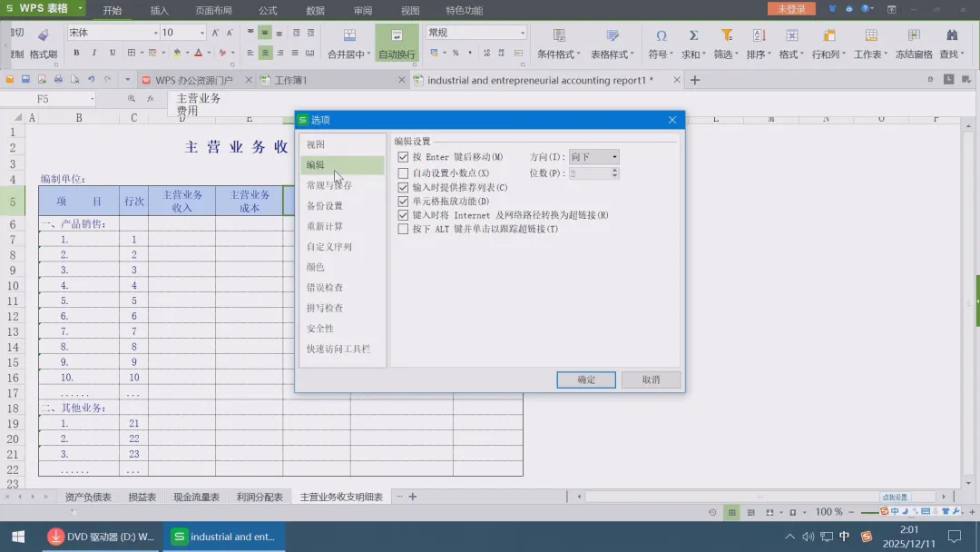Viewport: 980px width, 552px height.
Task: Open the font name 宋体 dropdown
Action: 156,33
